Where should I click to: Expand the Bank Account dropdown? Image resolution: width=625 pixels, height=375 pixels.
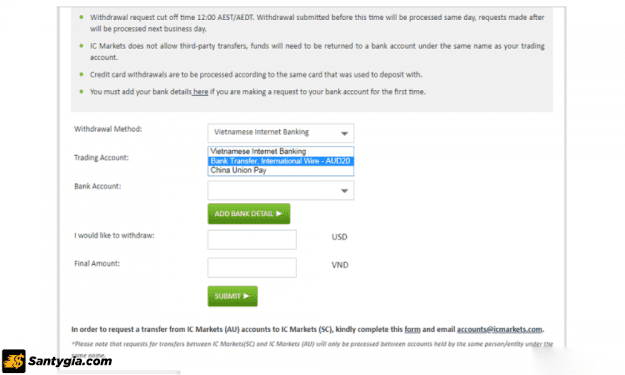[344, 191]
